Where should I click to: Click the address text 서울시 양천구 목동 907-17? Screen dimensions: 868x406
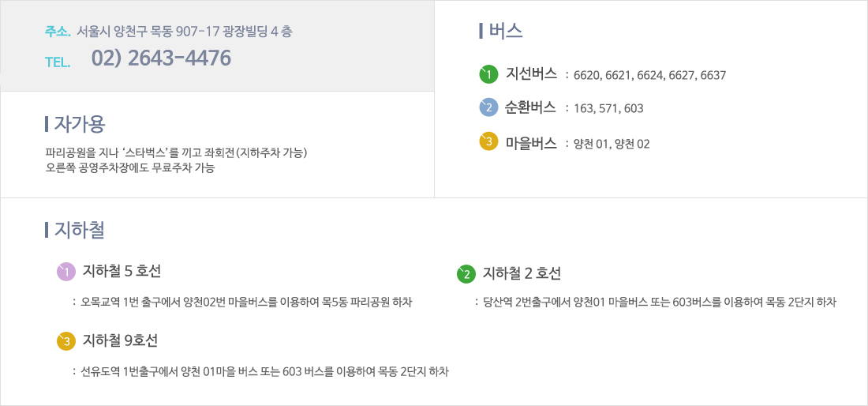click(x=148, y=32)
